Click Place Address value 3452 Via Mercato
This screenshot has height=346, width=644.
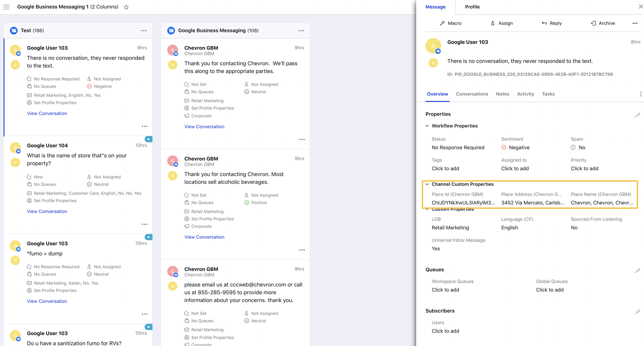tap(533, 203)
